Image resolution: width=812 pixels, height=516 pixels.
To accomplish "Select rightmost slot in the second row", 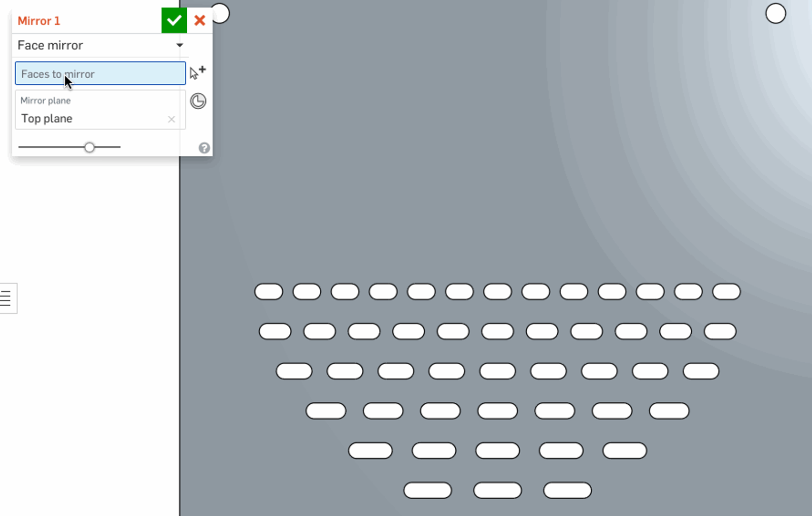I will [720, 331].
